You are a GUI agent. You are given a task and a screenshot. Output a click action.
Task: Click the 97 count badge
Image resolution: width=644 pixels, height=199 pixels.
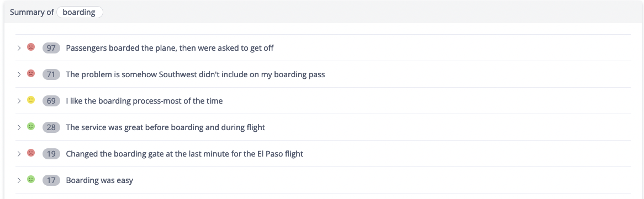click(x=51, y=48)
